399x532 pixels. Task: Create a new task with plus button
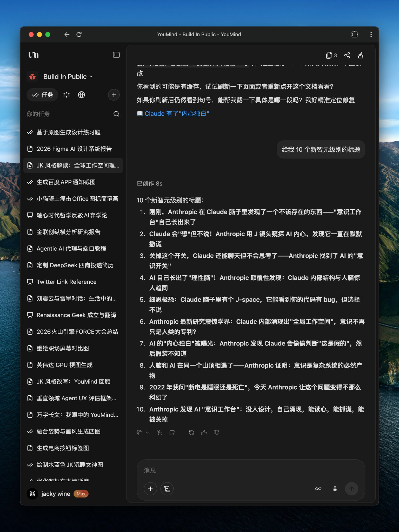click(114, 95)
